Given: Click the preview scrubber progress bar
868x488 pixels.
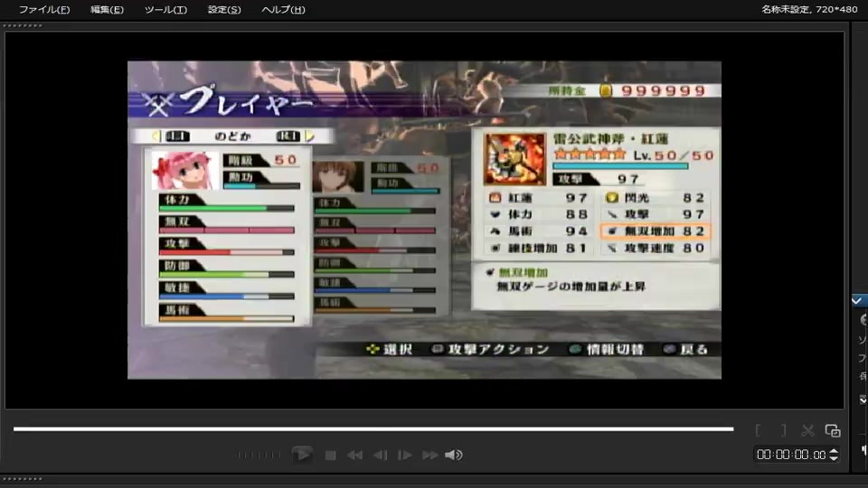Looking at the screenshot, I should 373,428.
